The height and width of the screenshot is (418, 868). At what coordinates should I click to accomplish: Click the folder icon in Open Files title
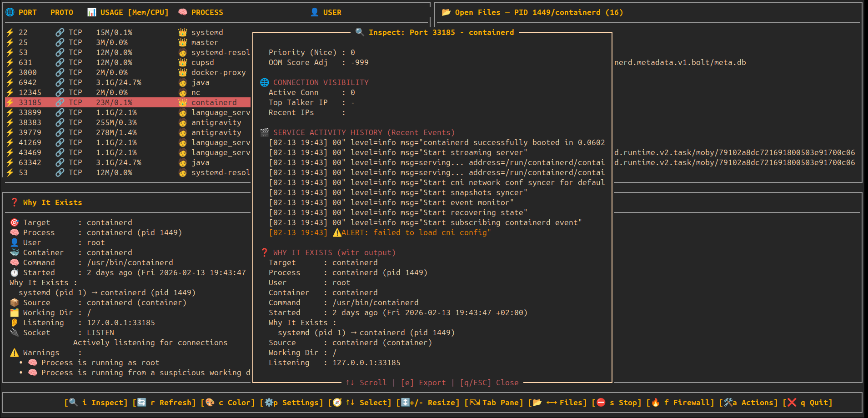coord(446,12)
